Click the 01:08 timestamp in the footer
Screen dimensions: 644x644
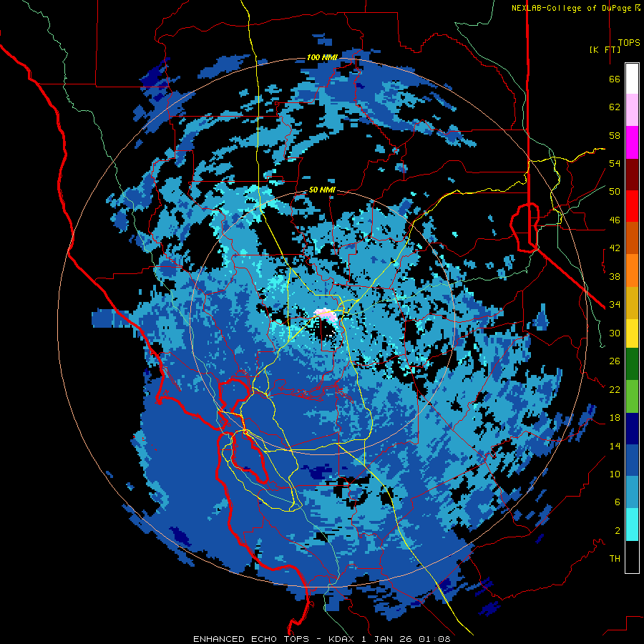click(x=434, y=639)
